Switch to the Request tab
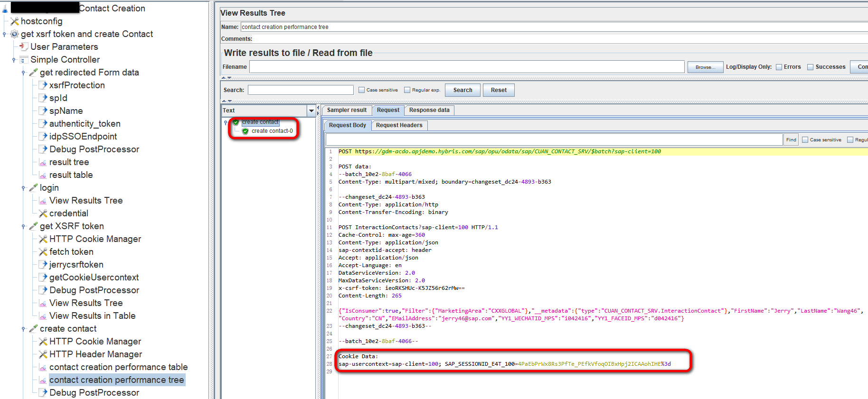The width and height of the screenshot is (868, 399). tap(388, 110)
